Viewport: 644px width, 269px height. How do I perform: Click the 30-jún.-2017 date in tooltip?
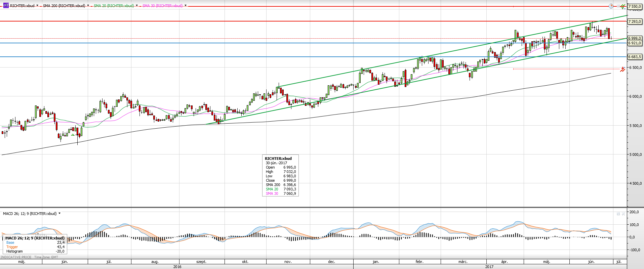(x=276, y=163)
